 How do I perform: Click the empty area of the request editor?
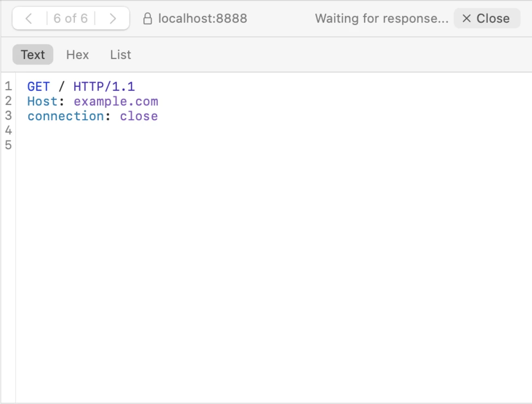coord(271,271)
